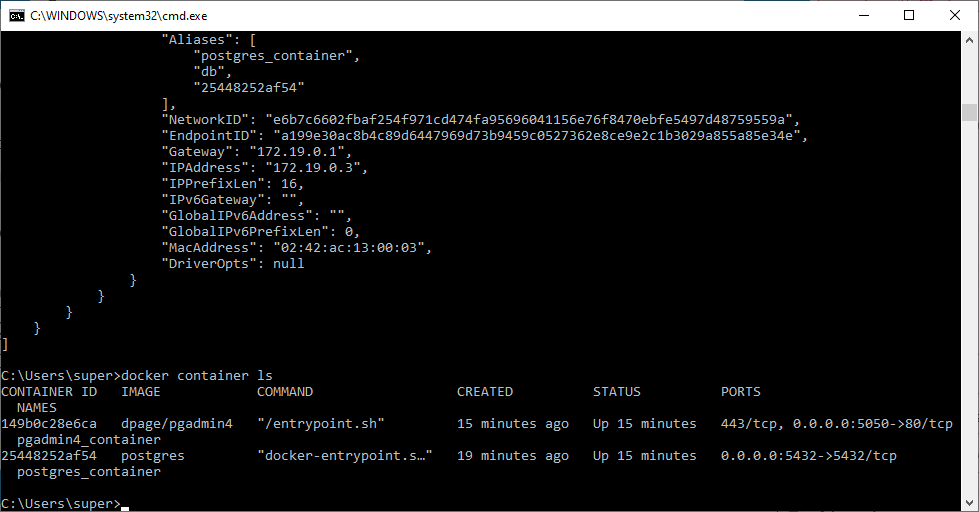Maximize the cmd.exe window
Image resolution: width=979 pixels, height=512 pixels.
point(909,15)
